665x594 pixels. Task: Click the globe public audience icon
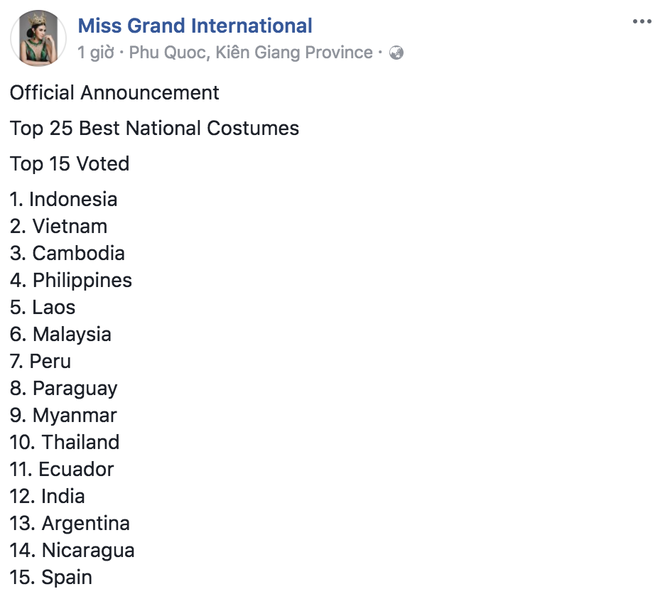(x=396, y=53)
